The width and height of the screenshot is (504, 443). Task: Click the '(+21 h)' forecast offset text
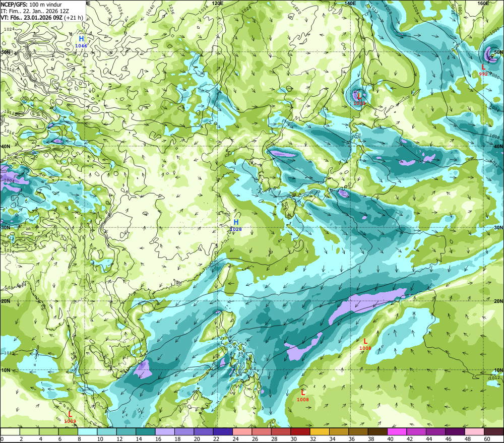coord(73,18)
